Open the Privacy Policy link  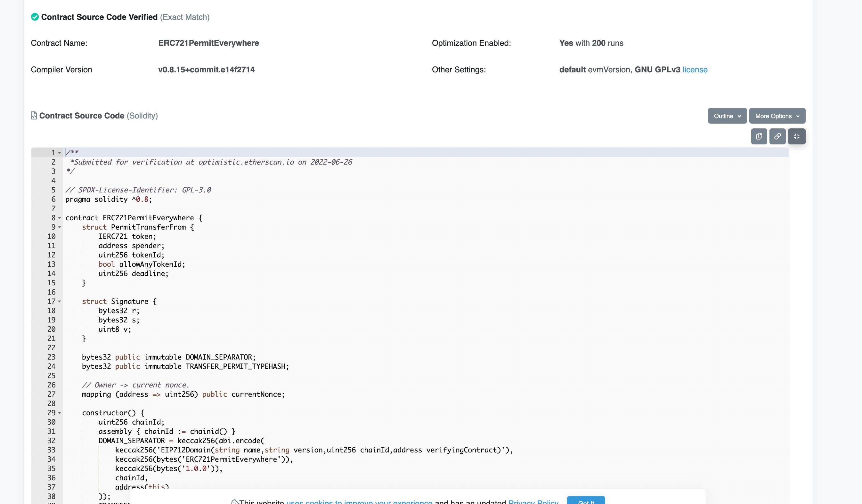[x=533, y=502]
